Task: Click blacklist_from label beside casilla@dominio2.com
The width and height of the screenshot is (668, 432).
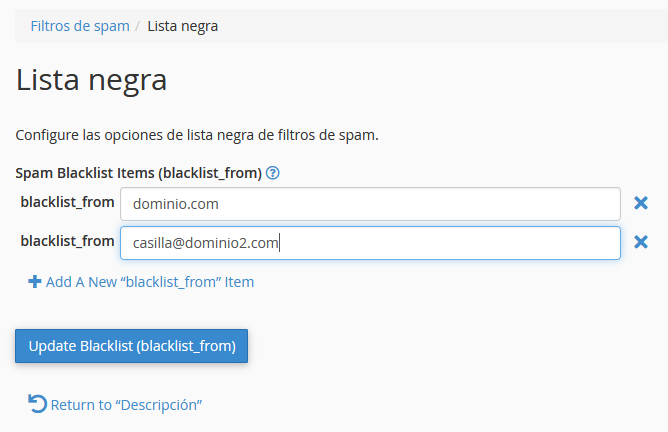Action: (x=67, y=241)
